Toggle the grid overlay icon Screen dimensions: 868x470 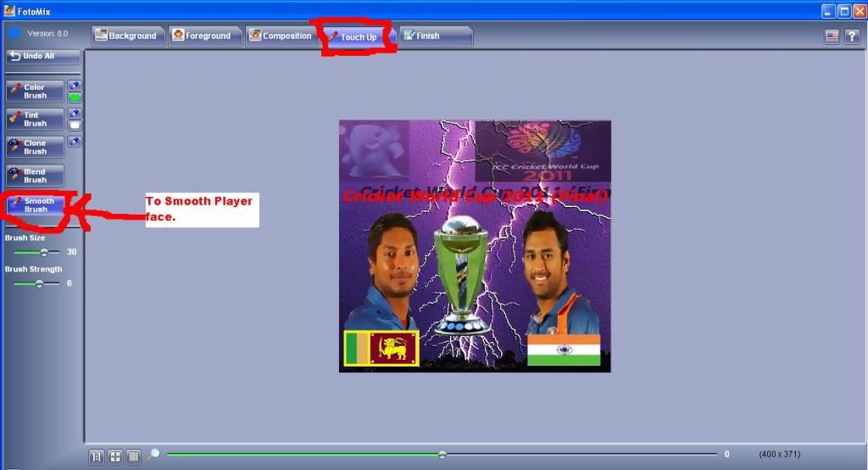[x=133, y=456]
